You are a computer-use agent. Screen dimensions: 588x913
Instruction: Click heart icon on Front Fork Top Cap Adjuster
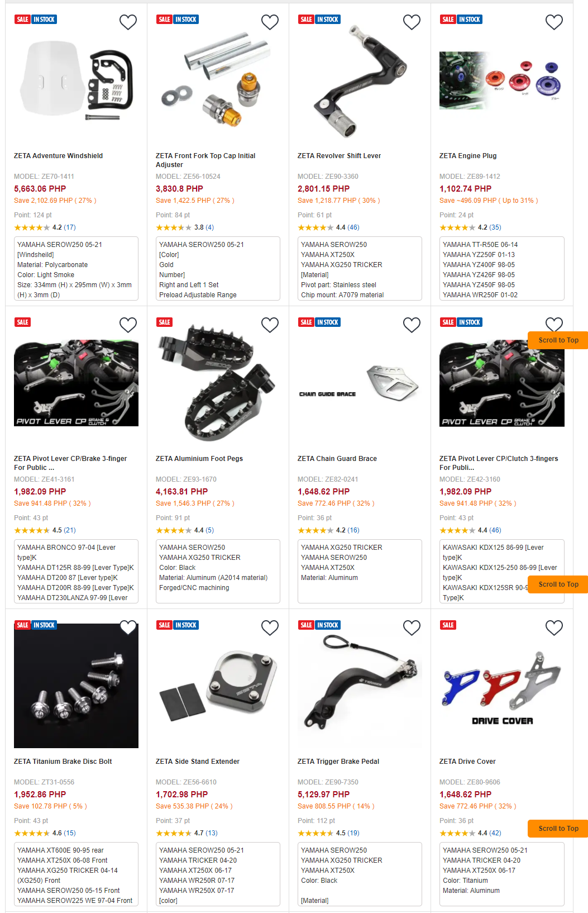pyautogui.click(x=270, y=22)
